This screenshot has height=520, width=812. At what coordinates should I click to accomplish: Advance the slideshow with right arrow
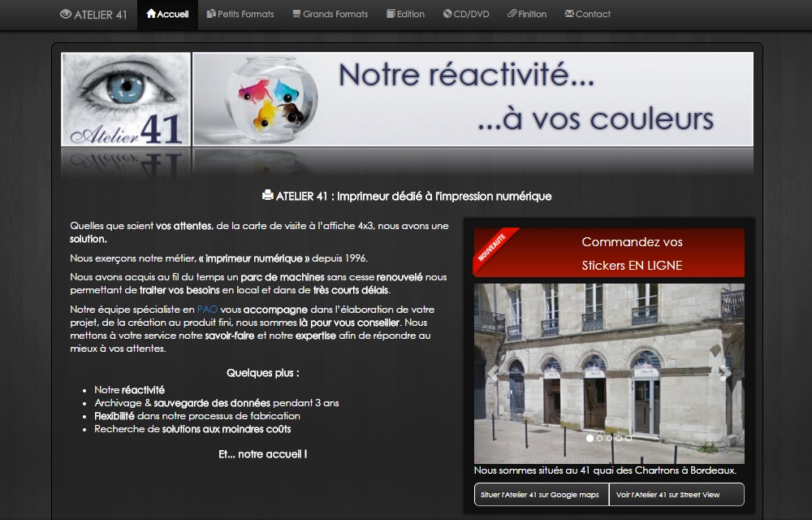coord(724,374)
